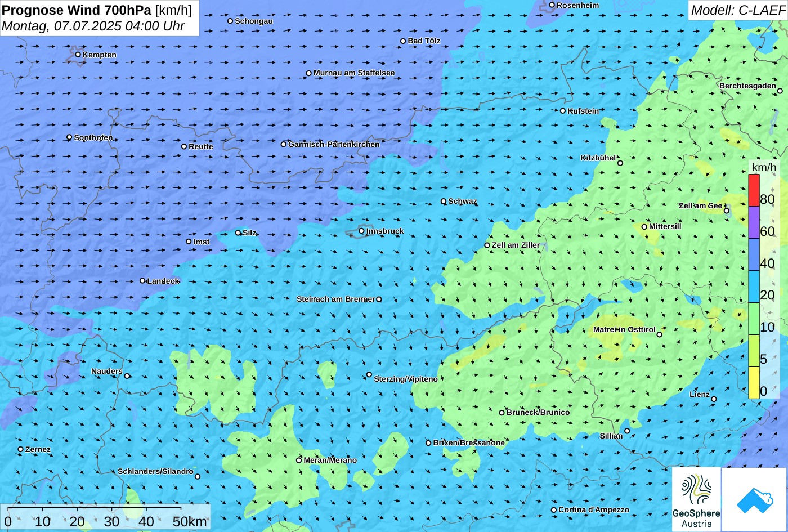The width and height of the screenshot is (788, 532).
Task: Click the 'Zell am Ziller' label
Action: (516, 245)
